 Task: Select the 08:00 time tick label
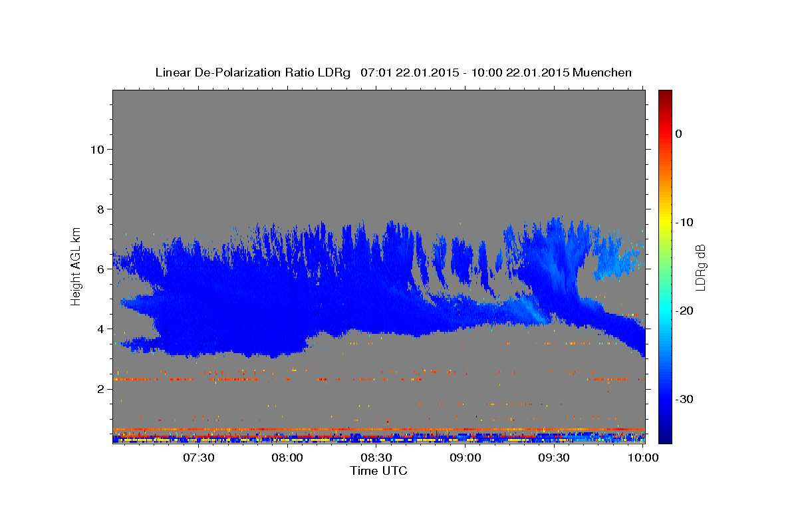288,458
